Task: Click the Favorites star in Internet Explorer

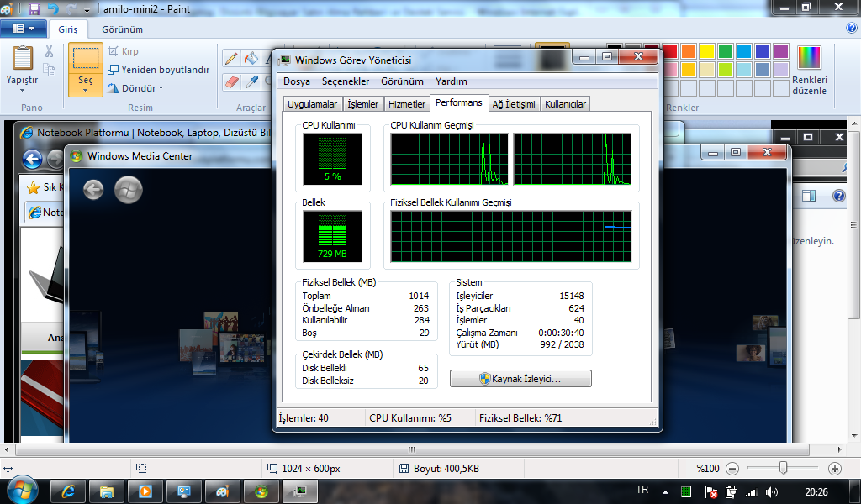Action: (x=33, y=187)
